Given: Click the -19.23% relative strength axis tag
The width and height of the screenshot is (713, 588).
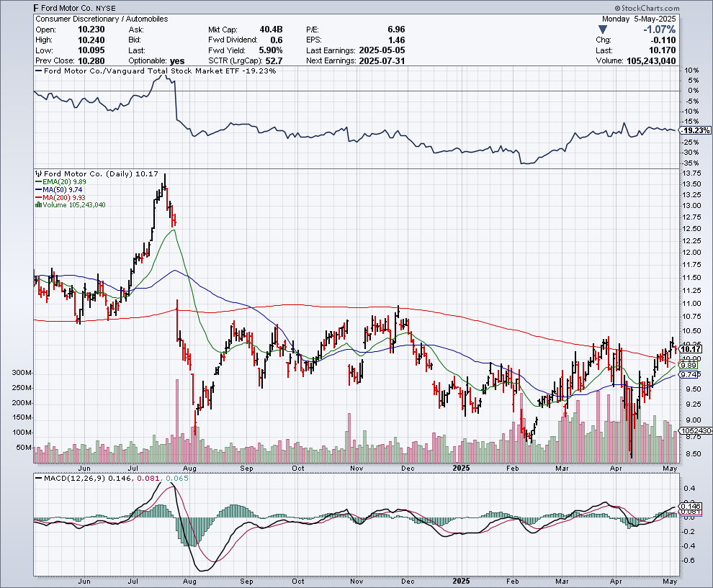Looking at the screenshot, I should (x=695, y=131).
